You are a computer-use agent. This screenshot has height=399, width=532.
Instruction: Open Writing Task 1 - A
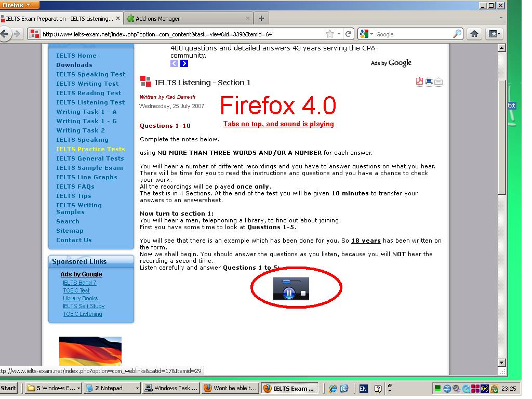(x=86, y=112)
